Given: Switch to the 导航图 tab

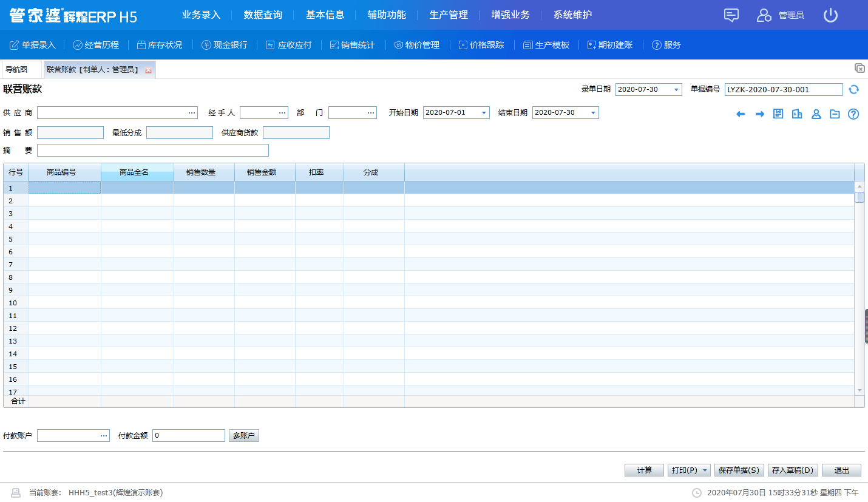Looking at the screenshot, I should click(x=22, y=70).
